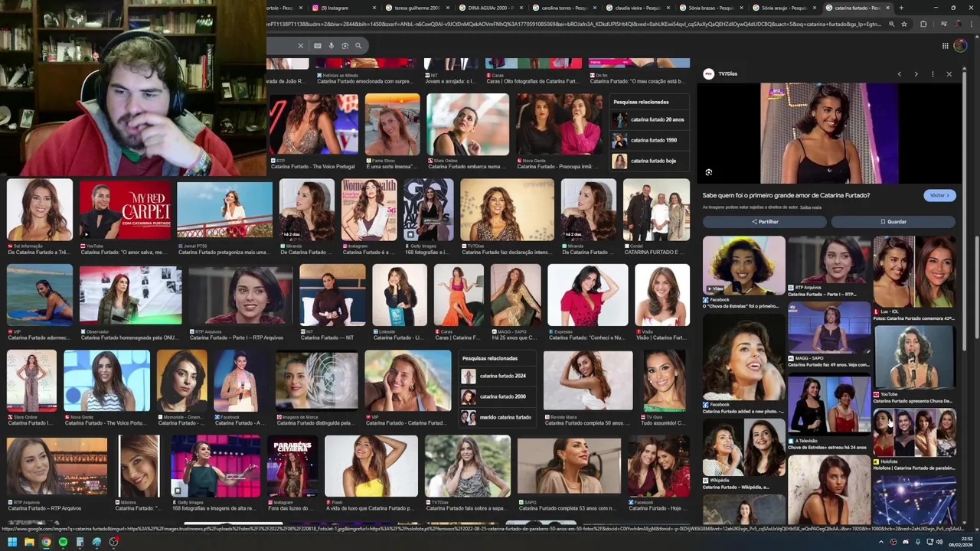The width and height of the screenshot is (980, 551).
Task: Switch to the DINA AGUIAr 2000 tab
Action: (490, 8)
